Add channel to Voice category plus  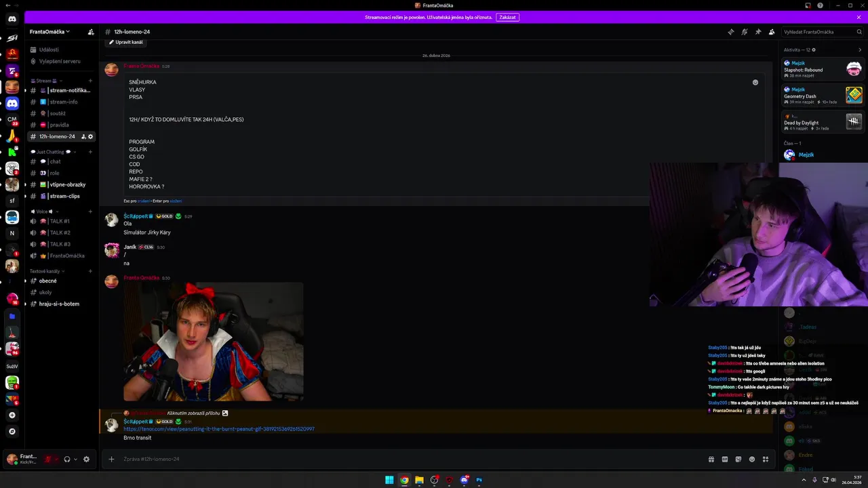pyautogui.click(x=90, y=211)
